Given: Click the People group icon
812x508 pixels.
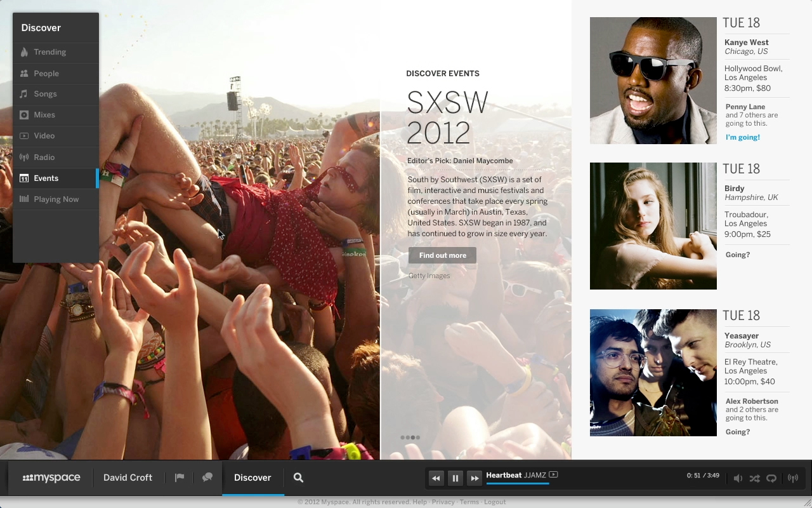Looking at the screenshot, I should [24, 74].
